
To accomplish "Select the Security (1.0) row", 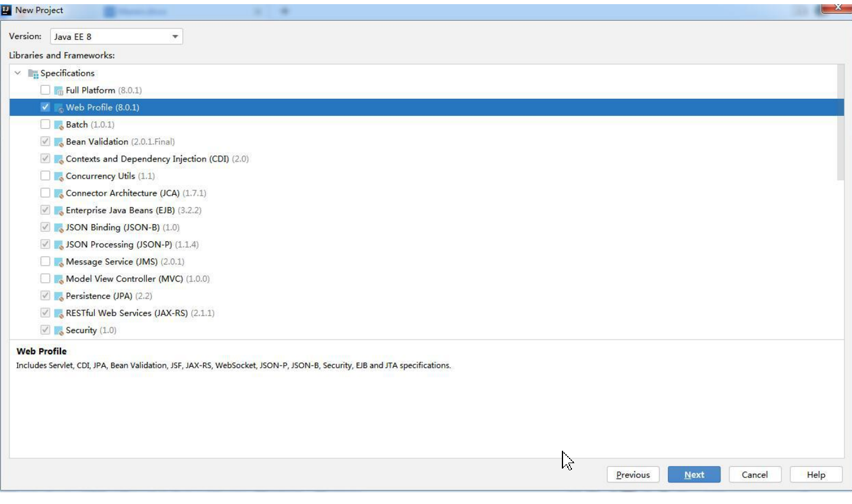I will (423, 331).
